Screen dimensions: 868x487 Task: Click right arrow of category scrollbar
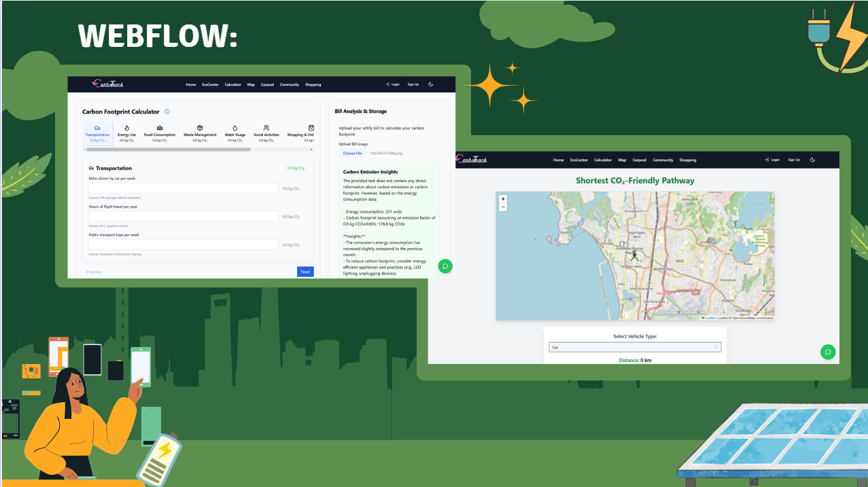tap(312, 149)
